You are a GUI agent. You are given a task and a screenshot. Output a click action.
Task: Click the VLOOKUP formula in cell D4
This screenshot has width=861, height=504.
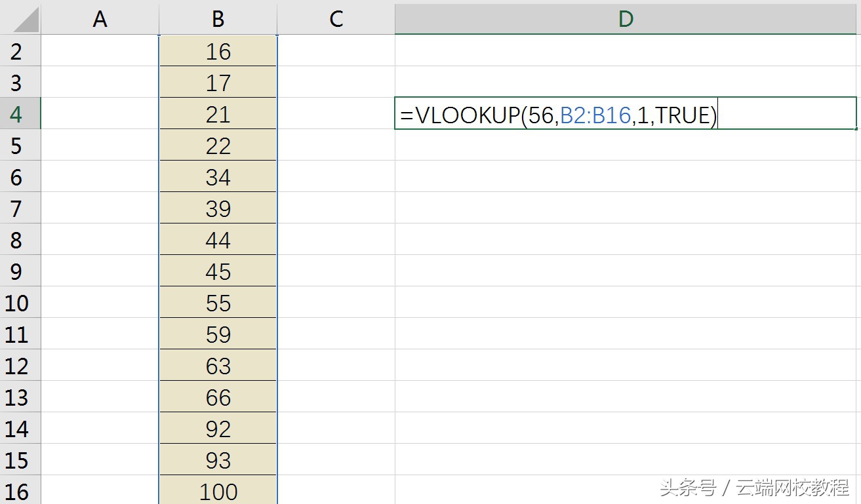(559, 115)
